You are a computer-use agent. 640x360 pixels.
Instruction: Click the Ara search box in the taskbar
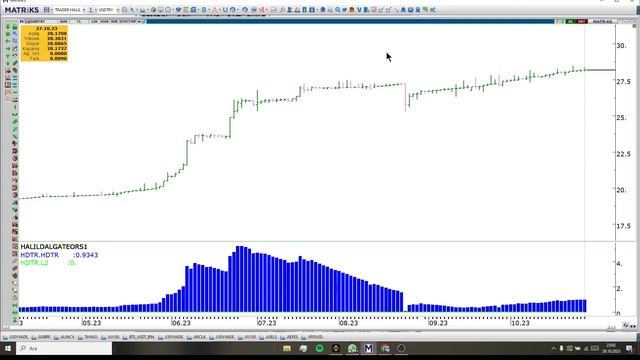coord(64,349)
